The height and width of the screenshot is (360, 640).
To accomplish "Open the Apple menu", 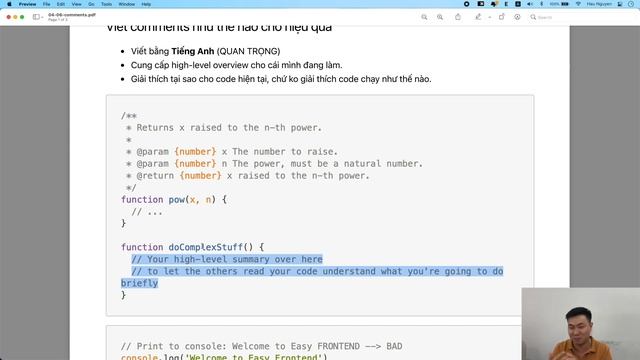I will coord(9,4).
